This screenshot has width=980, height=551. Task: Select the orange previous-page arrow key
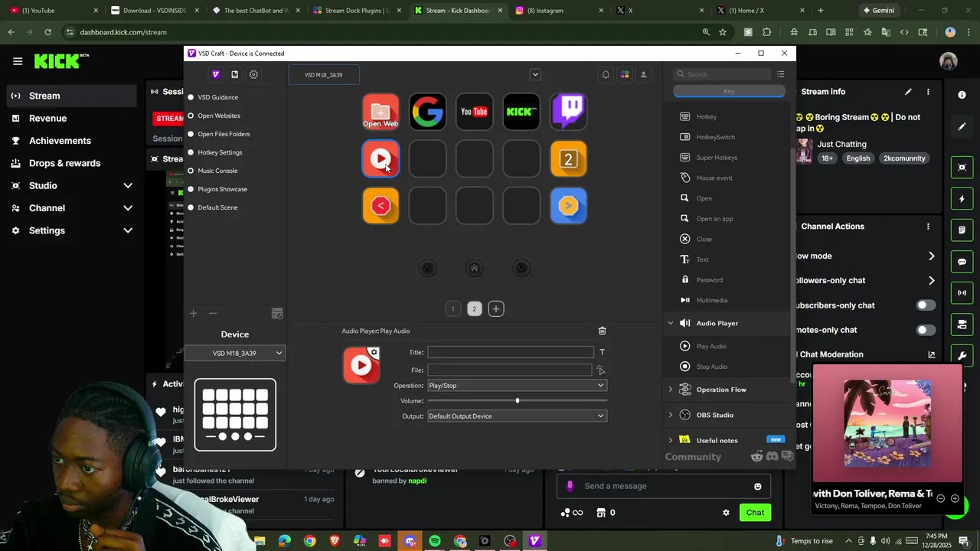click(x=381, y=205)
